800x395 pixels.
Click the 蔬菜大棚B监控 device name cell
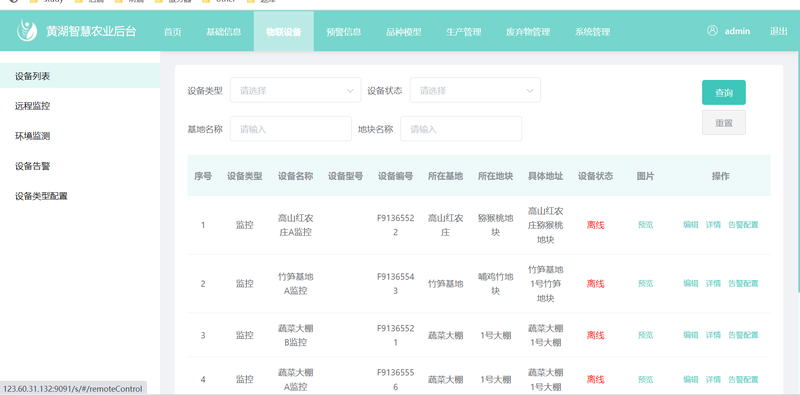(295, 335)
